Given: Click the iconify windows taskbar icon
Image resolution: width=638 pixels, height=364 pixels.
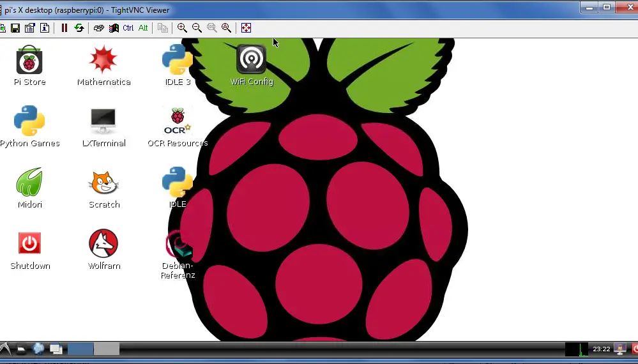Looking at the screenshot, I should pyautogui.click(x=56, y=349).
